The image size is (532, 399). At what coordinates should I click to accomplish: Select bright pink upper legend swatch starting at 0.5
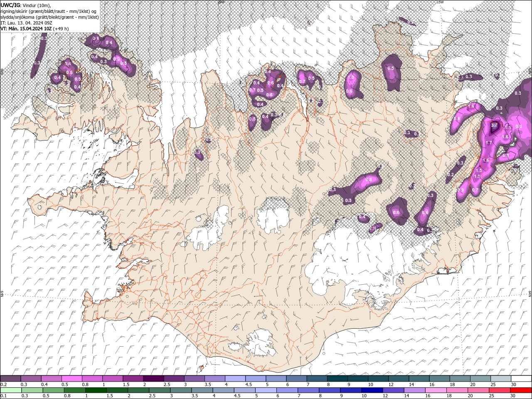pyautogui.click(x=71, y=379)
